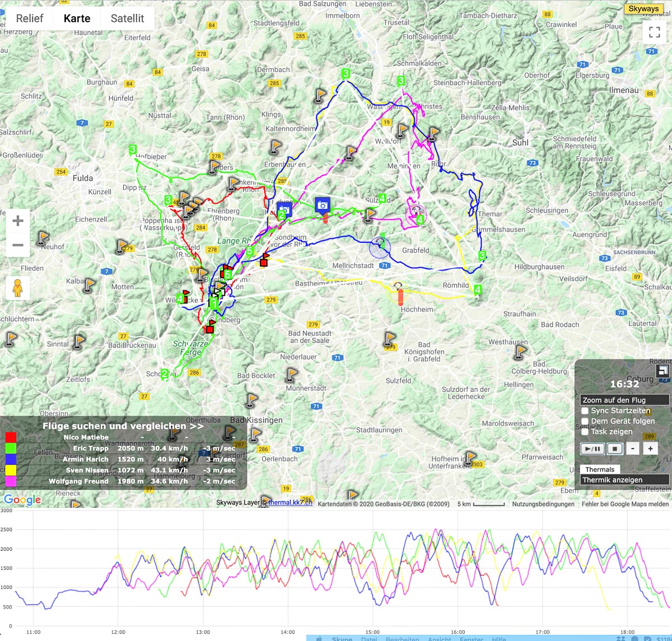Click the green color swatch for Eric Trapp

11,448
